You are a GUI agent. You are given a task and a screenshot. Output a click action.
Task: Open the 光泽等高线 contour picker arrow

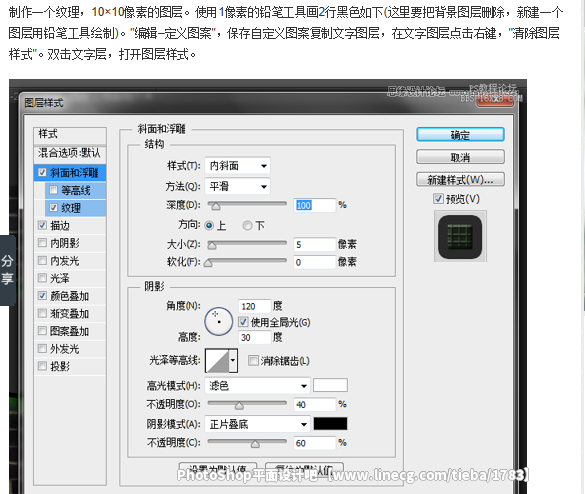(233, 361)
